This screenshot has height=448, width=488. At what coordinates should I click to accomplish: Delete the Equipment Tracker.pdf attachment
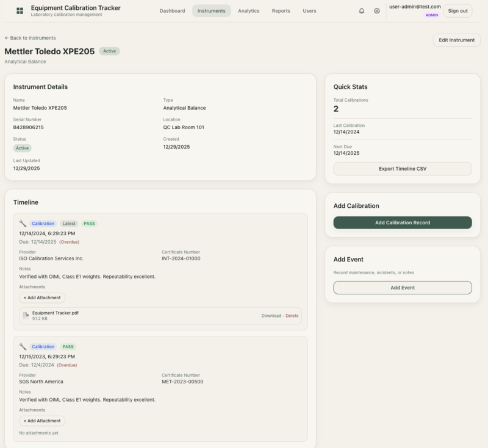point(292,316)
